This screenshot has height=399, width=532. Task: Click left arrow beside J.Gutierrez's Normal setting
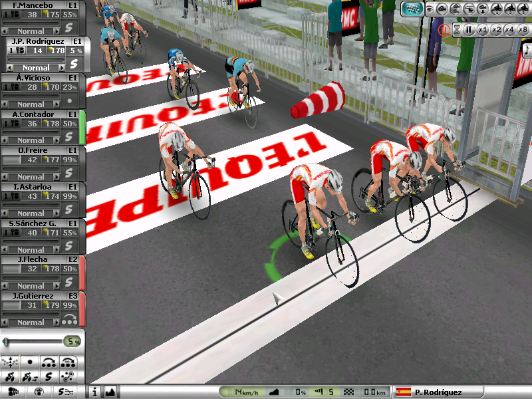(5, 323)
